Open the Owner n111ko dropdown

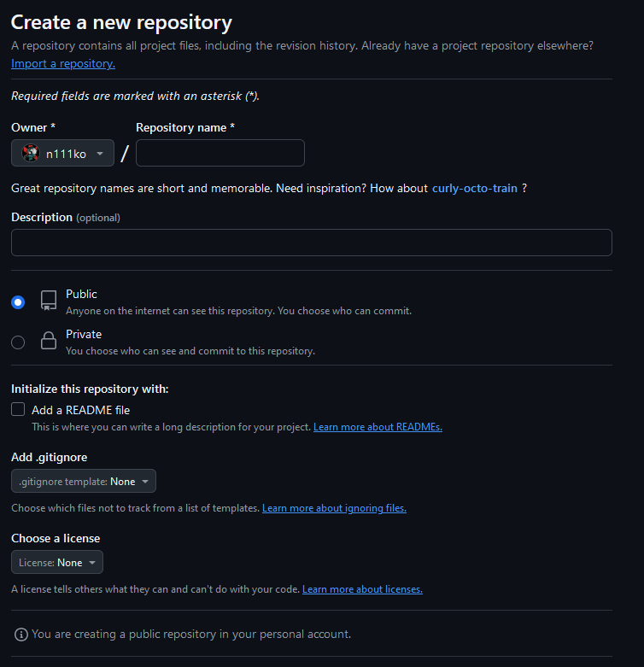pyautogui.click(x=62, y=153)
